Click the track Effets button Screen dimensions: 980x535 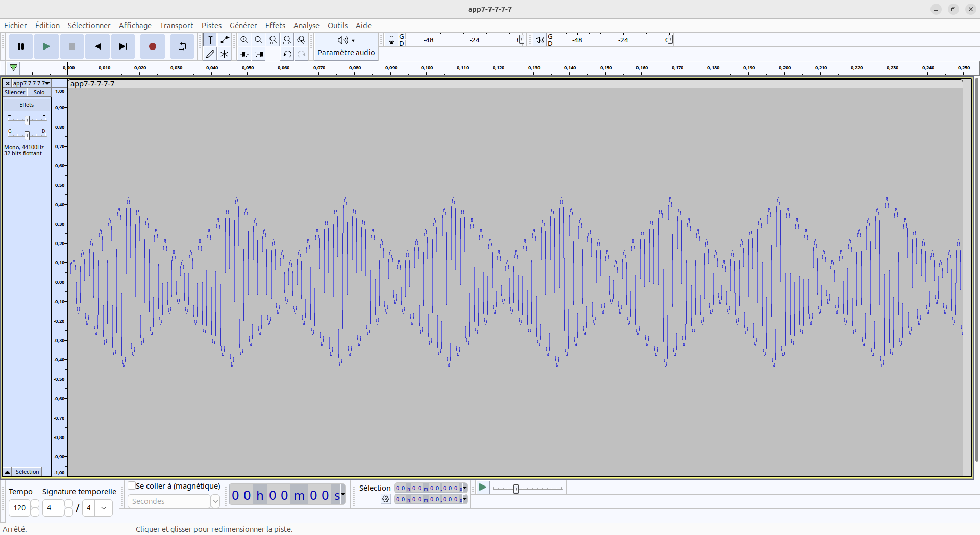(x=27, y=105)
